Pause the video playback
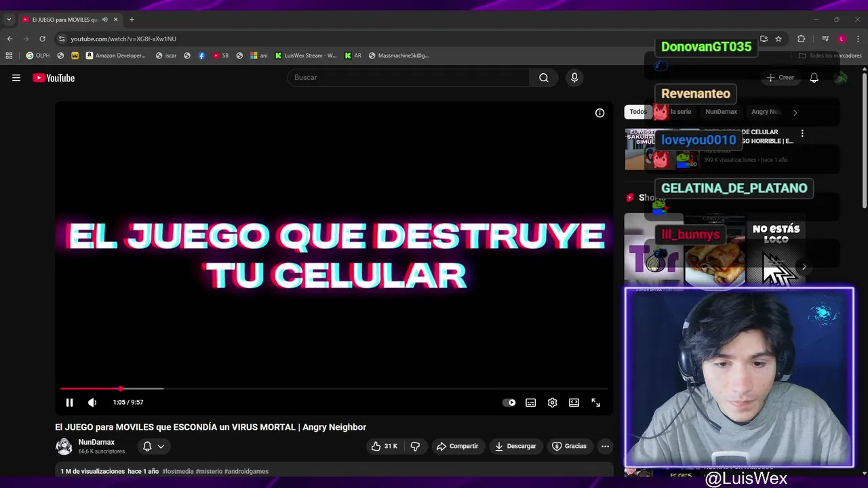 point(69,403)
